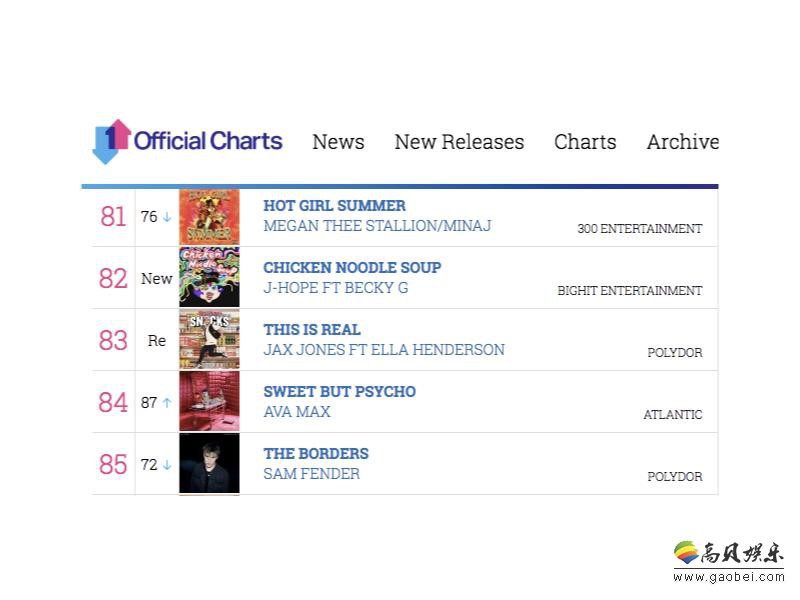This screenshot has width=800, height=600.
Task: Click the down arrow next to 76
Action: (167, 217)
